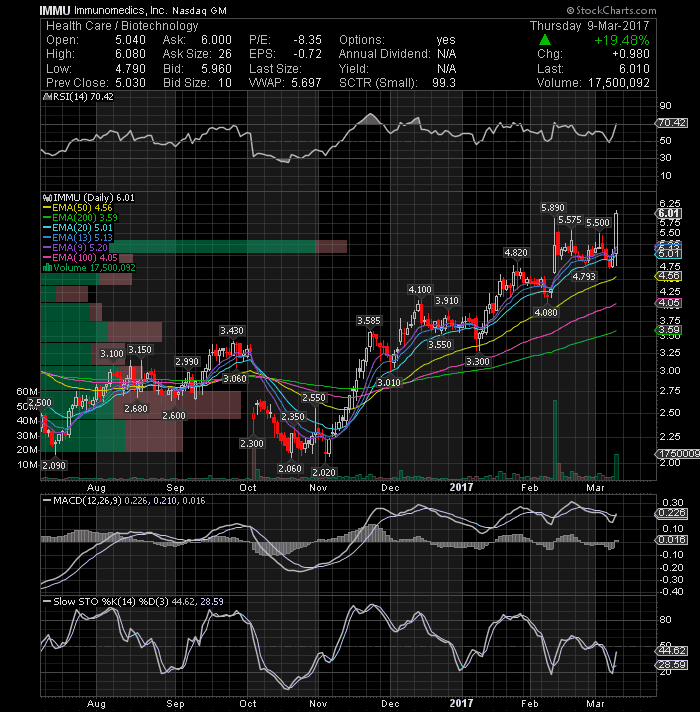Click the 2.020 November low label
Viewport: 700px width, 712px height.
pos(324,472)
